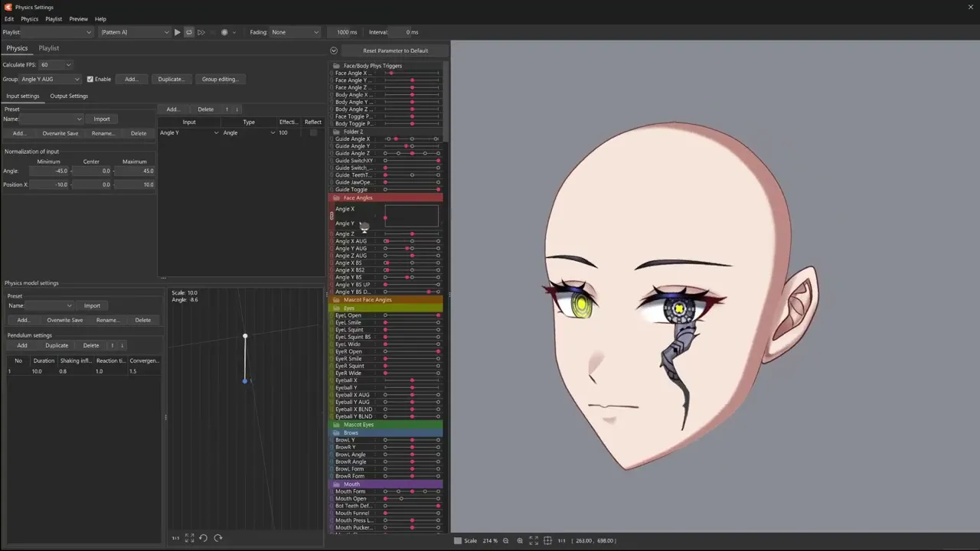The image size is (980, 551).
Task: Open the record icon's dropdown arrow
Action: 234,32
